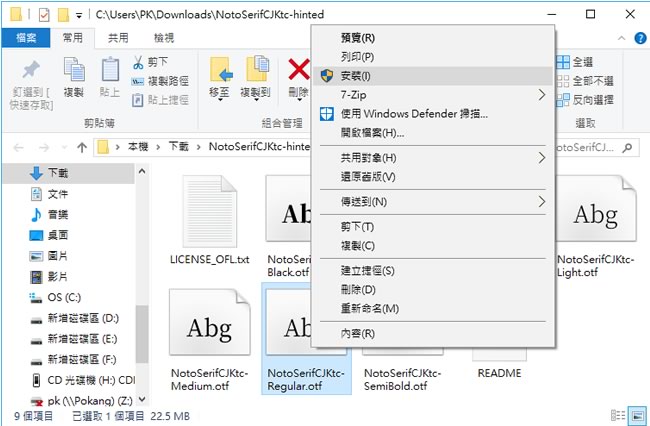Choose 安裝(I) to install font
The height and width of the screenshot is (426, 650).
click(433, 76)
